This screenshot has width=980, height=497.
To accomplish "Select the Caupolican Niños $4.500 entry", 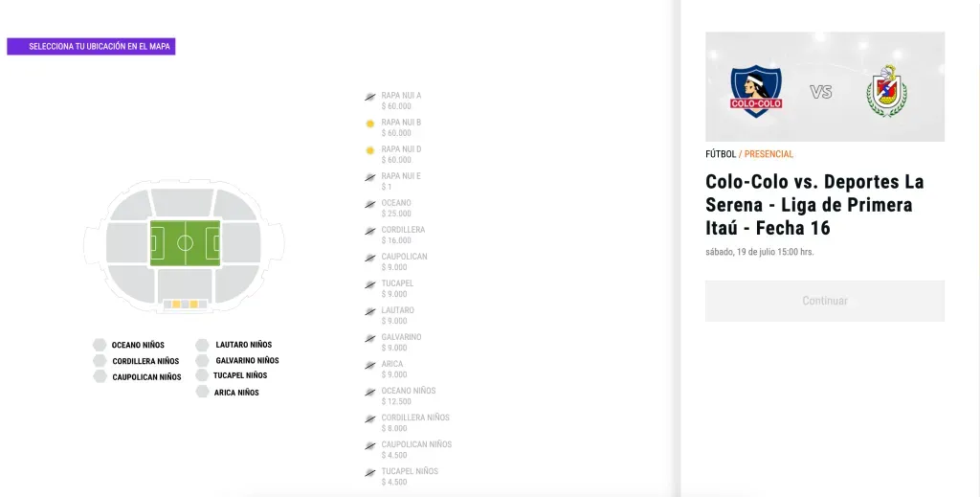I will point(416,449).
